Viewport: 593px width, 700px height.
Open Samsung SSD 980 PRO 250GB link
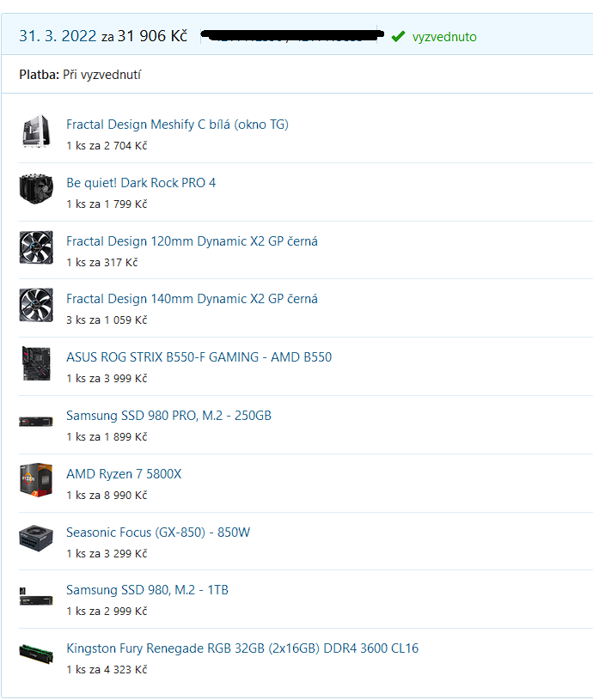pyautogui.click(x=168, y=416)
